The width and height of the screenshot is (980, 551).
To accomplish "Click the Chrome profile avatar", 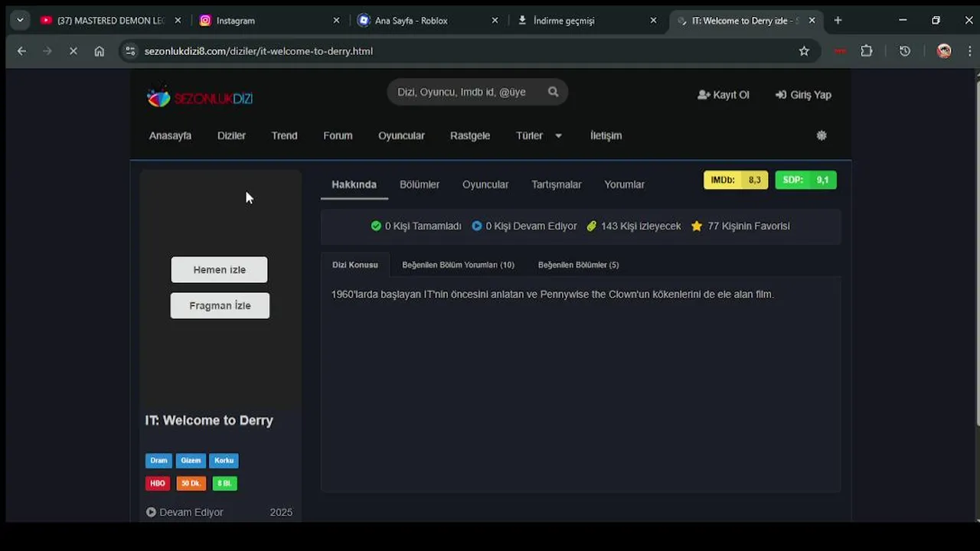I will pyautogui.click(x=944, y=51).
